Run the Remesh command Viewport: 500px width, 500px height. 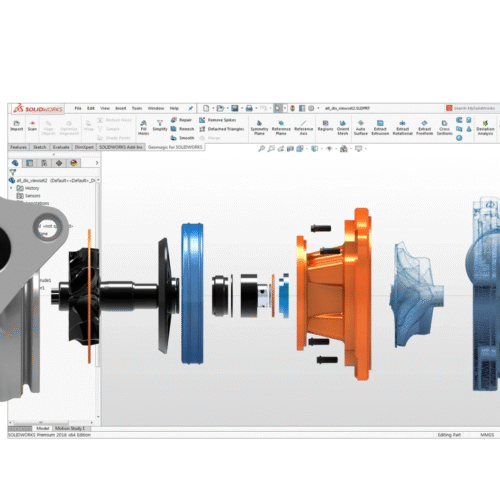[x=182, y=129]
